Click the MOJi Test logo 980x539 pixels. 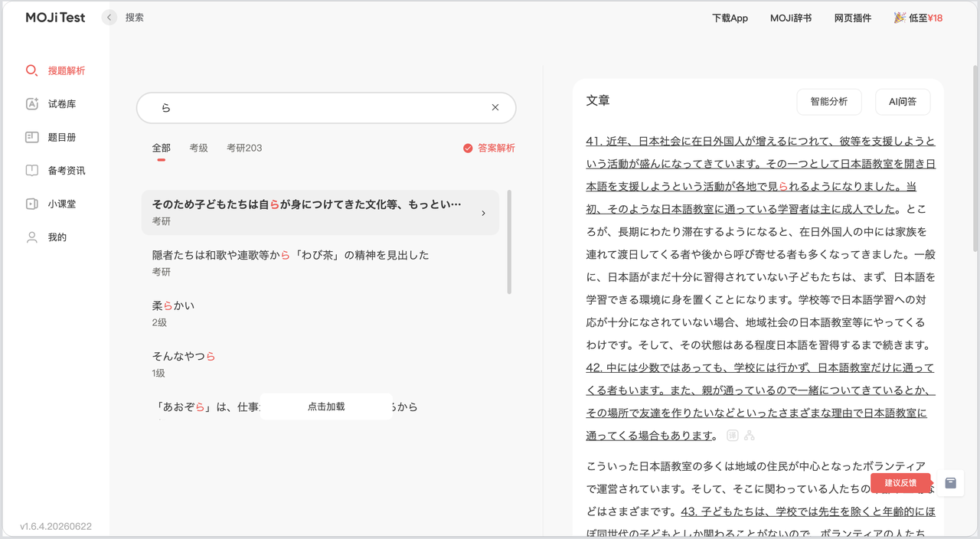coord(55,18)
